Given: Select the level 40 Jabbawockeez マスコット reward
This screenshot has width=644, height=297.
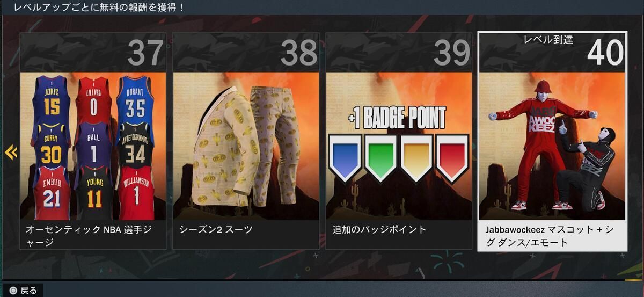Looking at the screenshot, I should 552,141.
